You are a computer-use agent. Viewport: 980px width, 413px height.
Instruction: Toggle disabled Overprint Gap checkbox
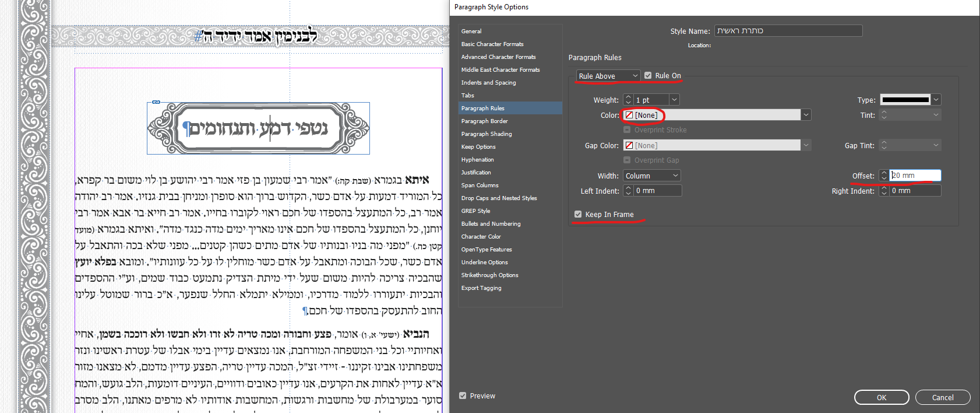627,160
